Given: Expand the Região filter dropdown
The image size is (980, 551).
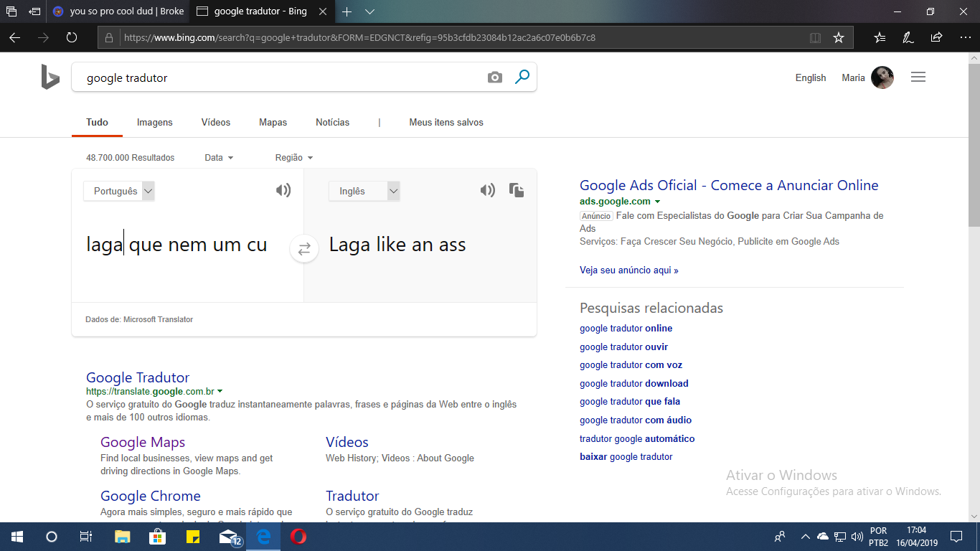Looking at the screenshot, I should [x=294, y=158].
